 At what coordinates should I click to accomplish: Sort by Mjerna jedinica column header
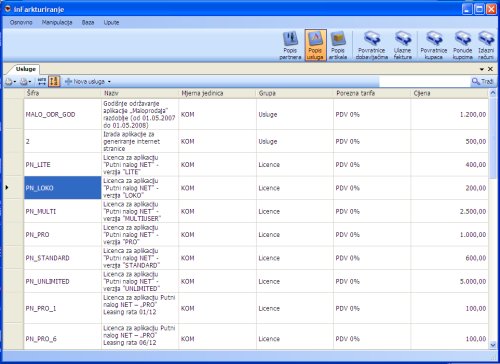pyautogui.click(x=217, y=93)
